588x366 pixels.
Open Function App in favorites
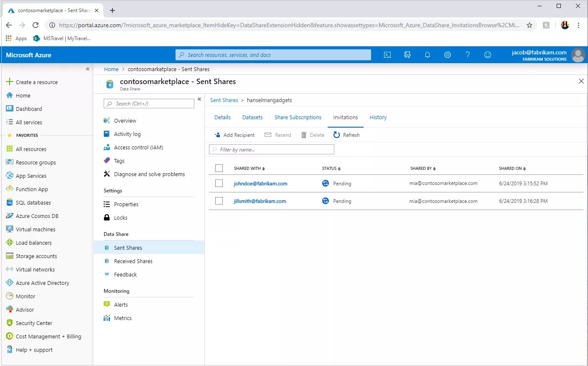(32, 189)
